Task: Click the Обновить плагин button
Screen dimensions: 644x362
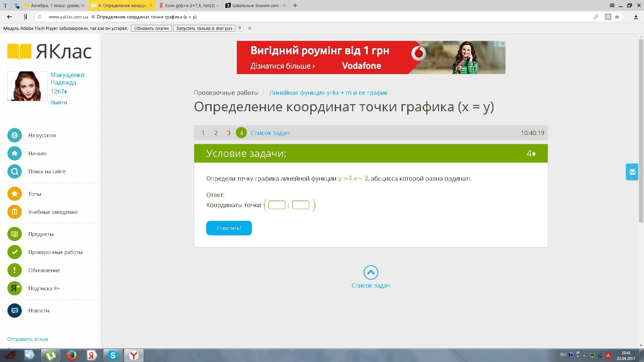Action: (x=151, y=28)
